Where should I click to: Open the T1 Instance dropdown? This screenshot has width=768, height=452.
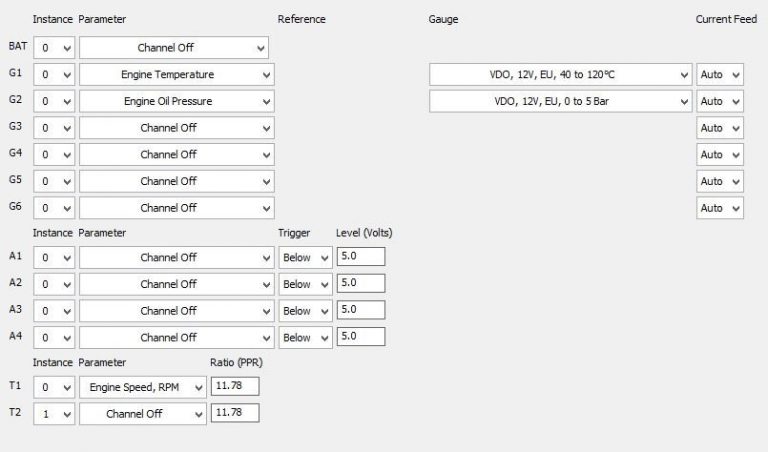pyautogui.click(x=54, y=387)
